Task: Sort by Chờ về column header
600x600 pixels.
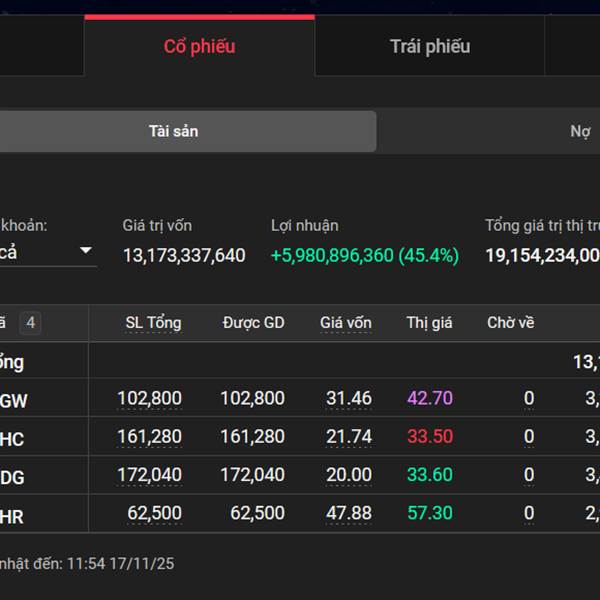Action: point(510,323)
